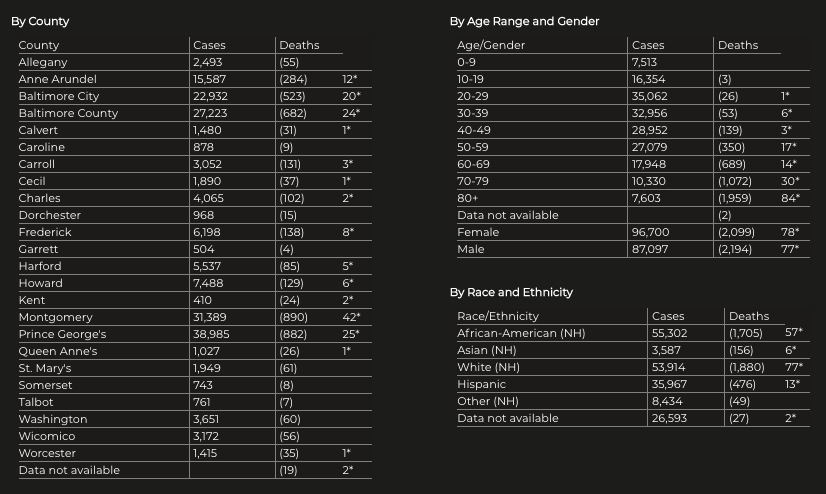Select the 'County' column header
The width and height of the screenshot is (826, 494).
[39, 45]
